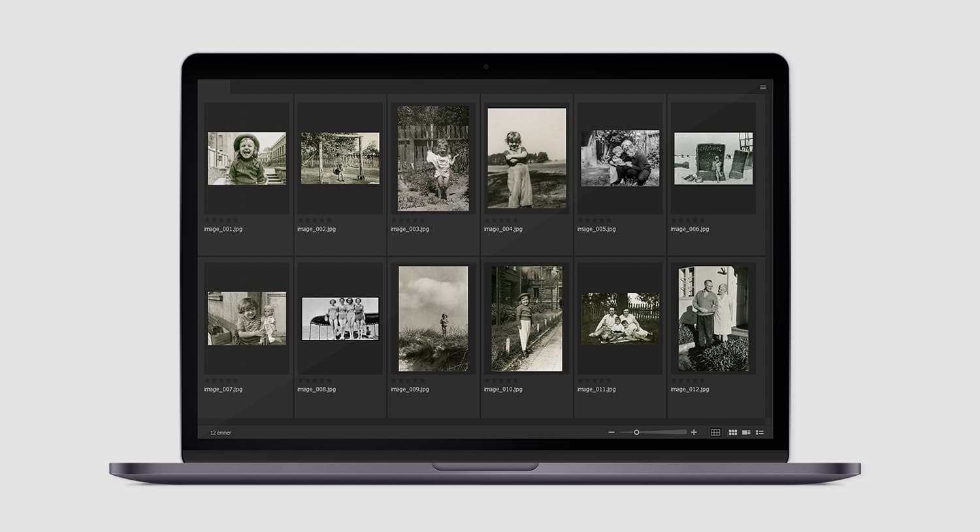This screenshot has height=532, width=980.
Task: Set star rating under image_001.jpg
Action: pos(221,220)
